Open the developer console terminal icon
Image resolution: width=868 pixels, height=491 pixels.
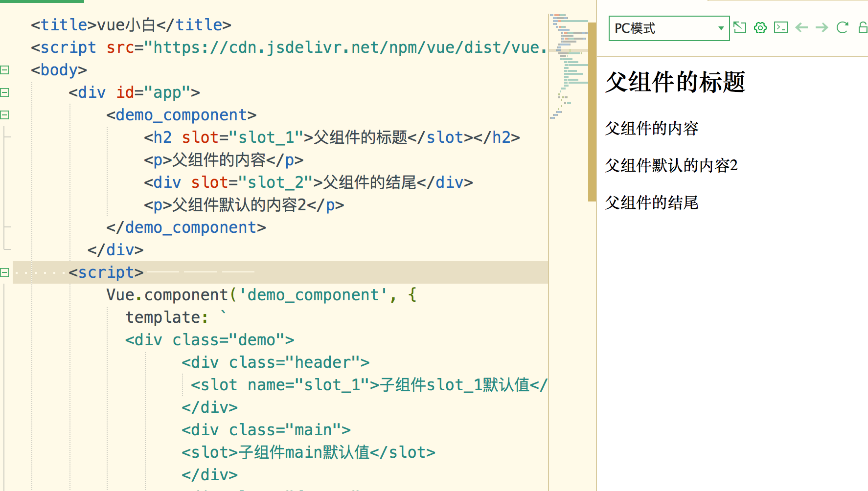click(781, 28)
